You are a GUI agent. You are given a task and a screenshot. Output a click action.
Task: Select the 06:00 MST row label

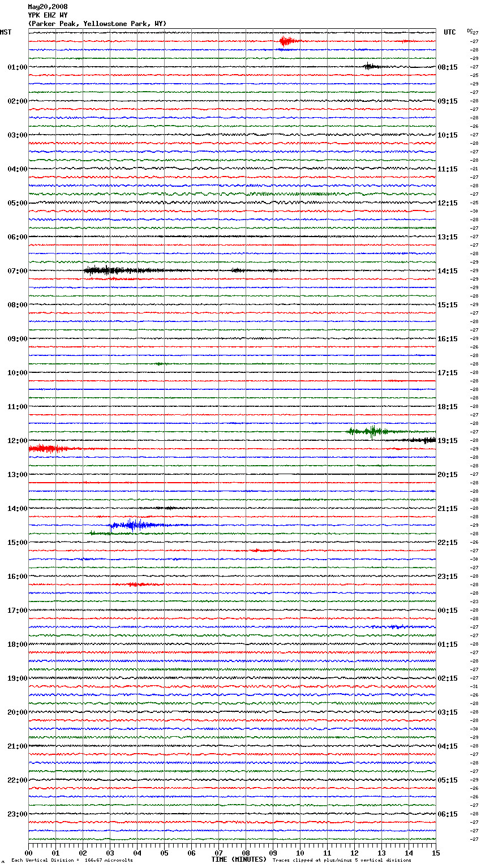click(x=18, y=237)
